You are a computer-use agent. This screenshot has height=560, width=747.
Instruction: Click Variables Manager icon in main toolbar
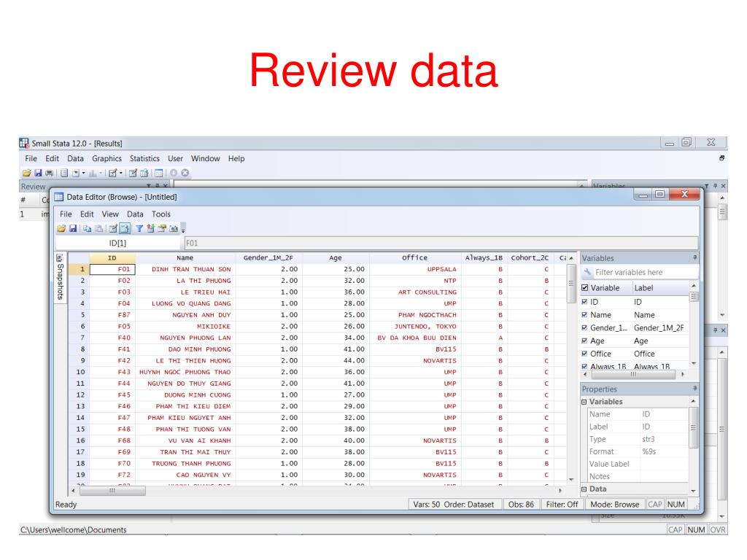pos(158,173)
